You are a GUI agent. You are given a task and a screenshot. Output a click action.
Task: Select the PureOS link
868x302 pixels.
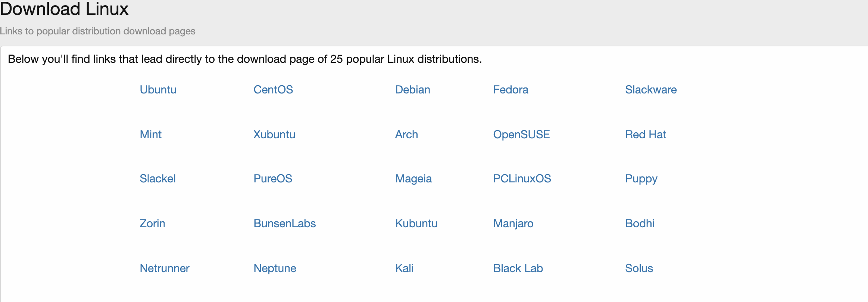[x=273, y=179]
